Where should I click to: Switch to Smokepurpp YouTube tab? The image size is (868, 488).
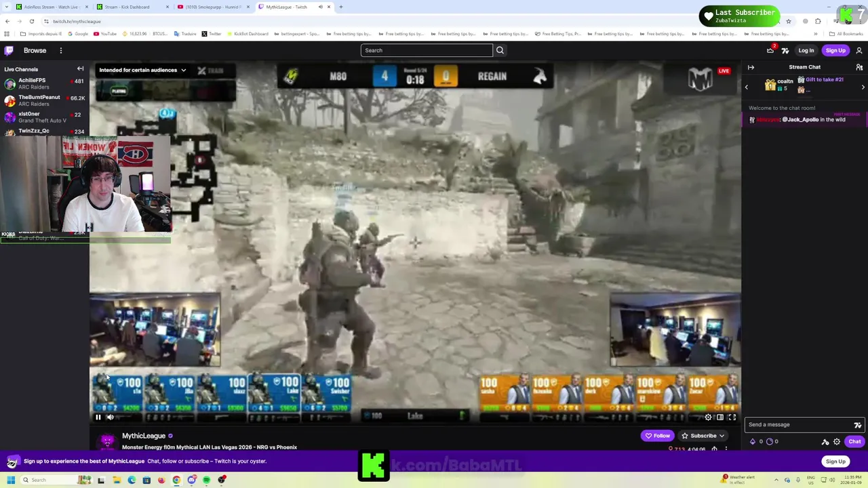pyautogui.click(x=212, y=7)
